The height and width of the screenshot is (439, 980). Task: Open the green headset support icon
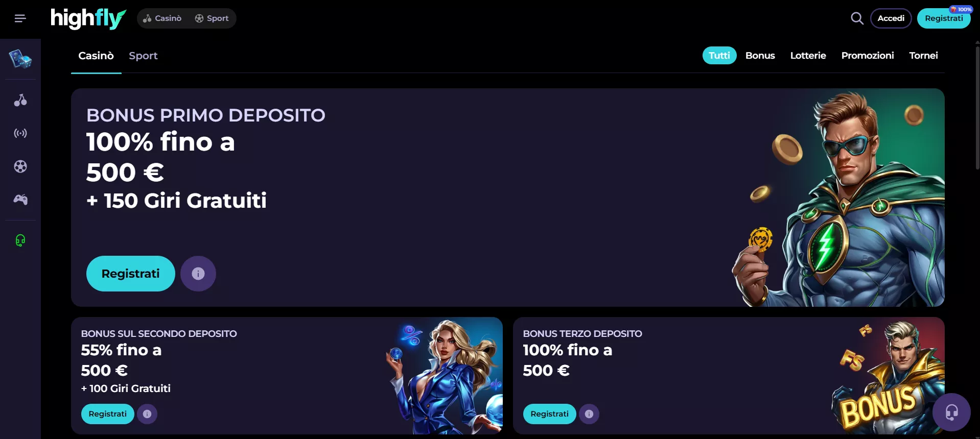pos(20,240)
